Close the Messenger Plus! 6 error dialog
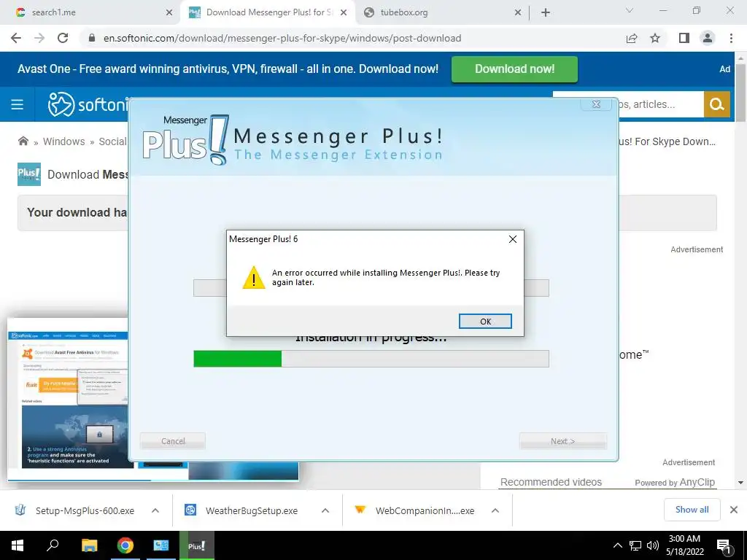The width and height of the screenshot is (747, 560). (x=513, y=239)
